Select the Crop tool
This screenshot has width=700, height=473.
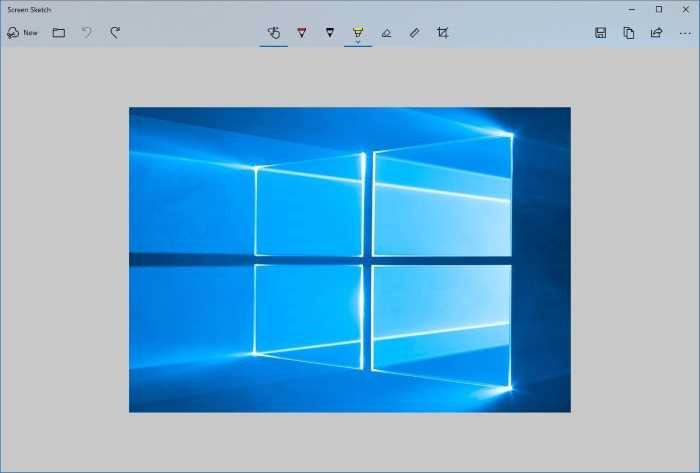[x=442, y=33]
